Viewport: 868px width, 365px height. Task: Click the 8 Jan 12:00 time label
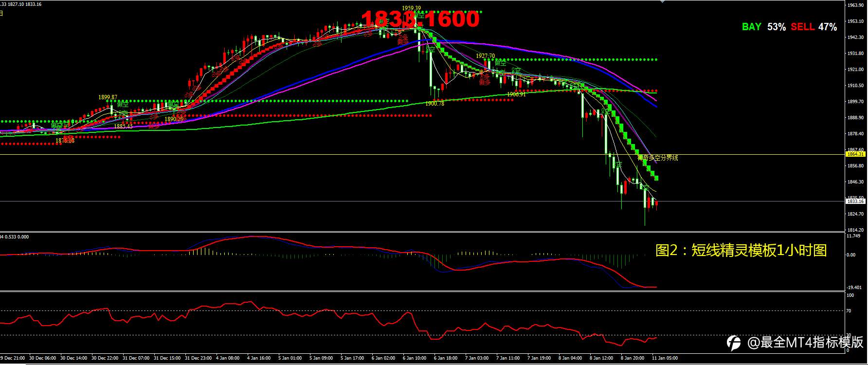(x=601, y=358)
